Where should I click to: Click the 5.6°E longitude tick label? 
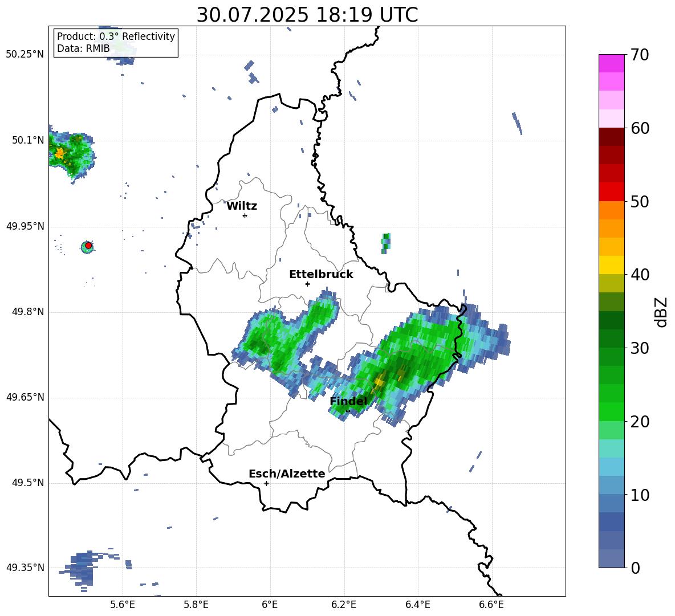point(123,605)
